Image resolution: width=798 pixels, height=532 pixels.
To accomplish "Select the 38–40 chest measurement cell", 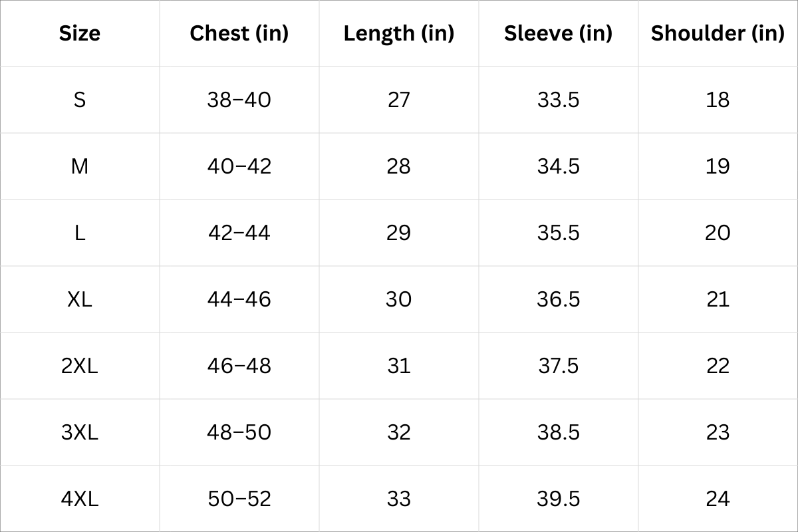I will pyautogui.click(x=239, y=100).
